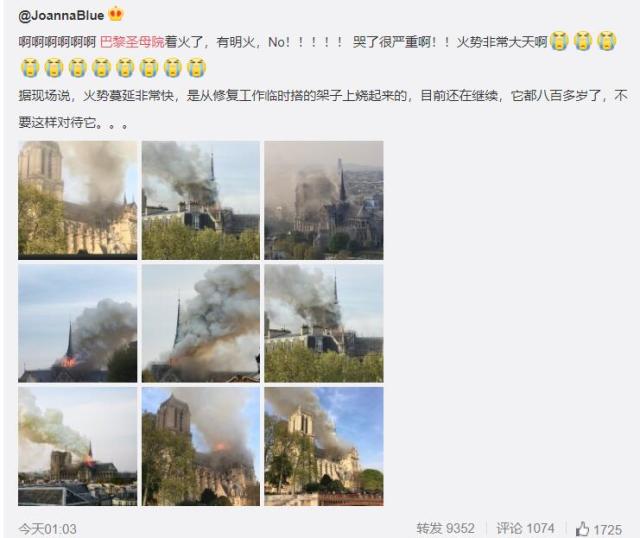Open top-right hazy aerial cathedral photo
Screen dimensions: 640x538
[324, 200]
